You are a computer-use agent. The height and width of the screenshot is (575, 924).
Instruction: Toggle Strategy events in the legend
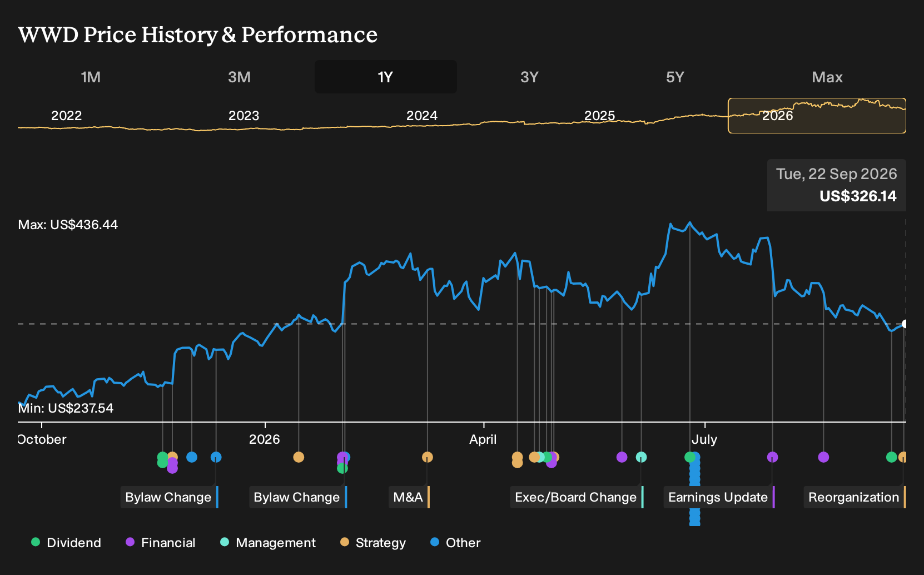pos(372,543)
